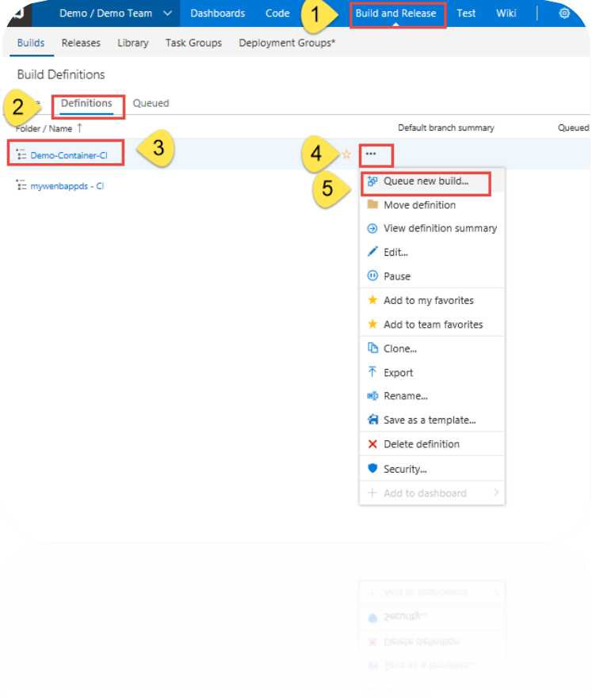Switch to the Library tab
Image resolution: width=592 pixels, height=700 pixels.
(132, 43)
